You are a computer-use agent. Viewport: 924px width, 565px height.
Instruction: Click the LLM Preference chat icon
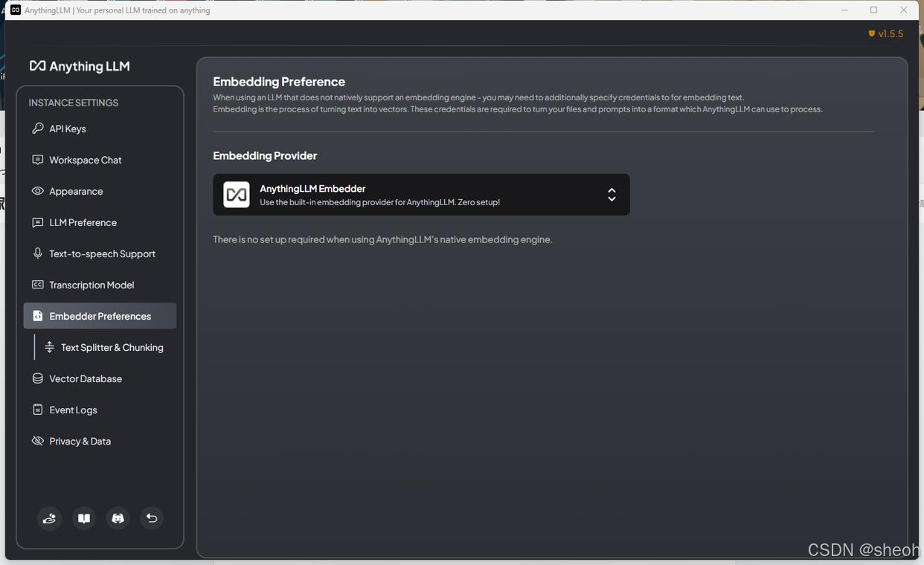coord(37,222)
